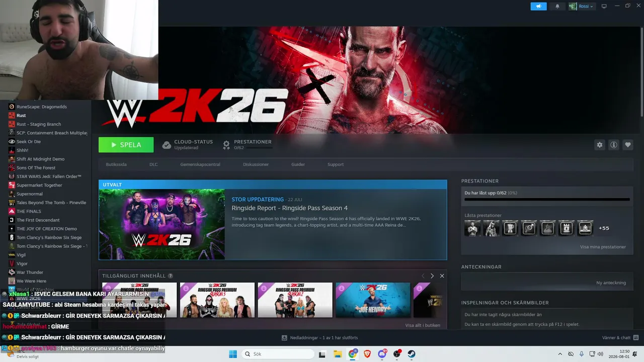The image size is (644, 362).
Task: Select fifth locked achievement icon
Action: 547,228
